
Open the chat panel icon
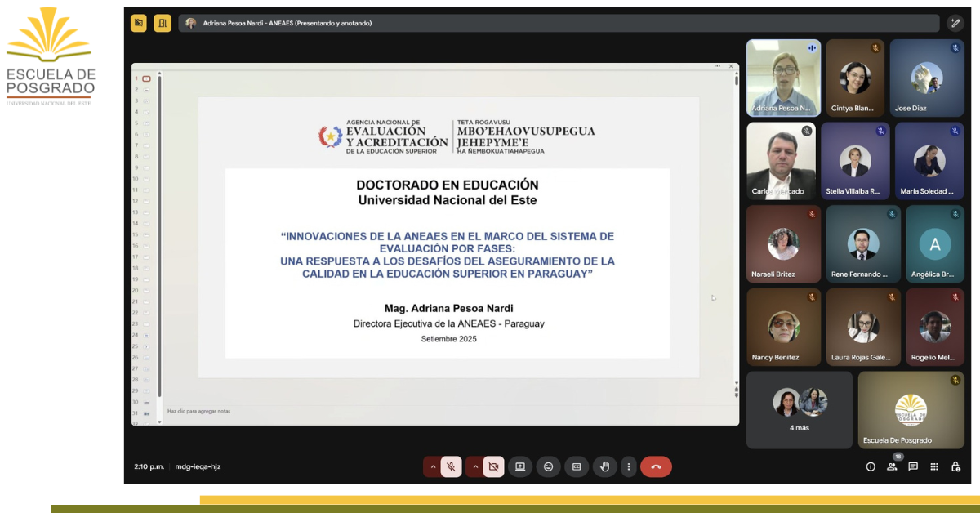tap(913, 466)
